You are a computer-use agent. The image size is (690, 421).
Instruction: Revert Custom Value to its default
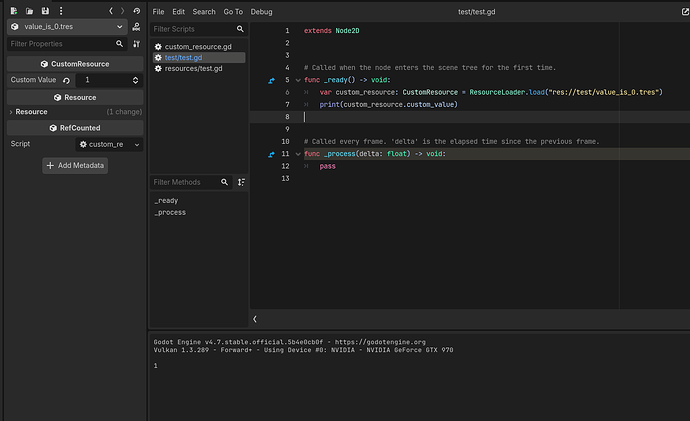[66, 81]
